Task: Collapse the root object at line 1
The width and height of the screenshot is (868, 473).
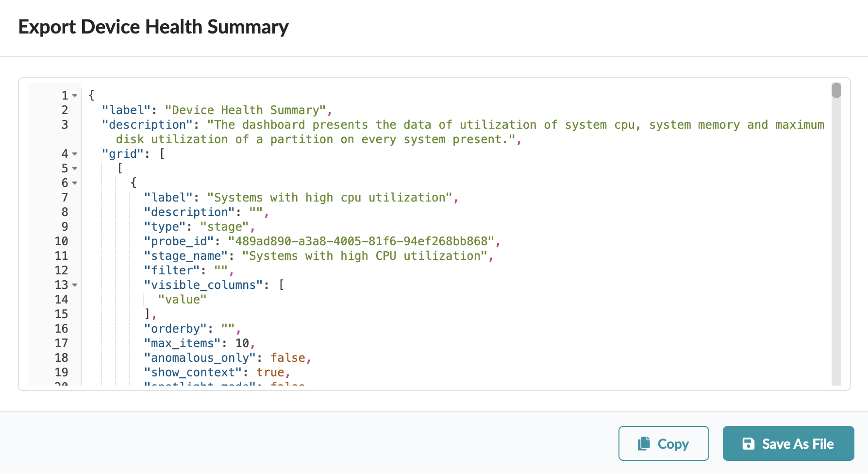Action: pos(75,96)
